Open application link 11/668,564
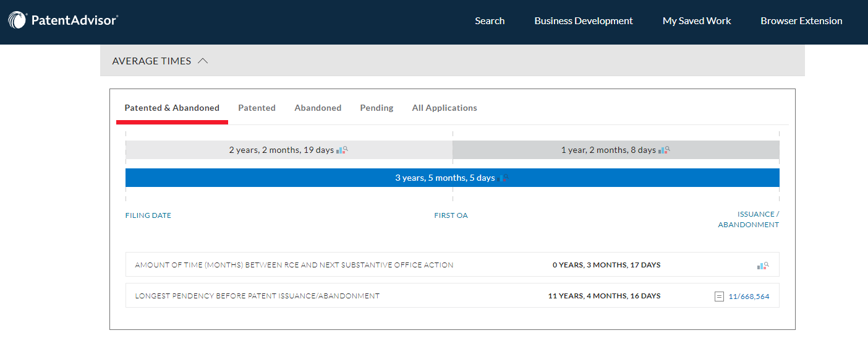 [x=749, y=297]
